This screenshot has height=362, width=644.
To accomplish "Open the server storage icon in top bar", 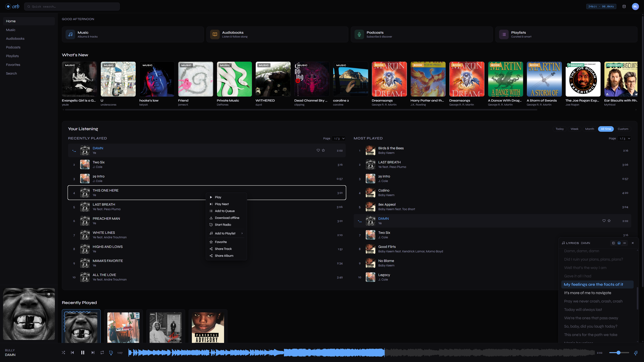I will pyautogui.click(x=624, y=7).
